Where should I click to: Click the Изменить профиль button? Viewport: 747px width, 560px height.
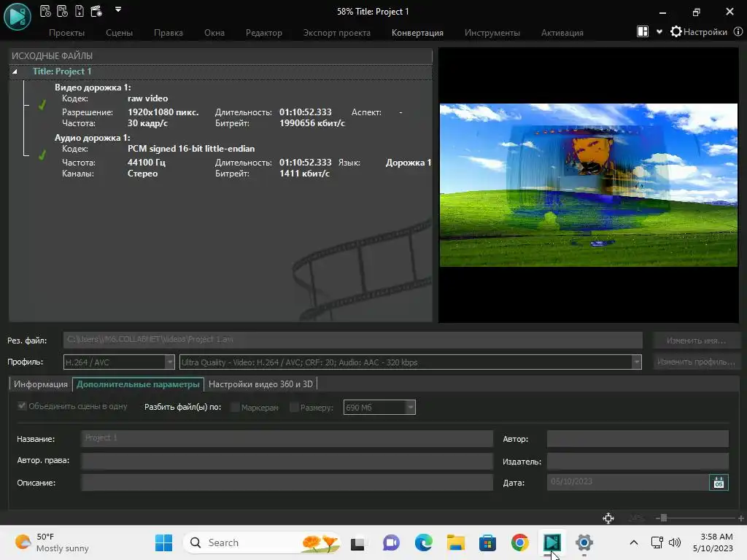point(696,362)
